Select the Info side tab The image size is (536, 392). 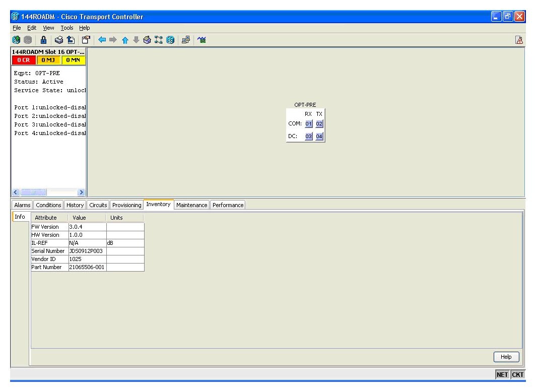click(x=20, y=217)
